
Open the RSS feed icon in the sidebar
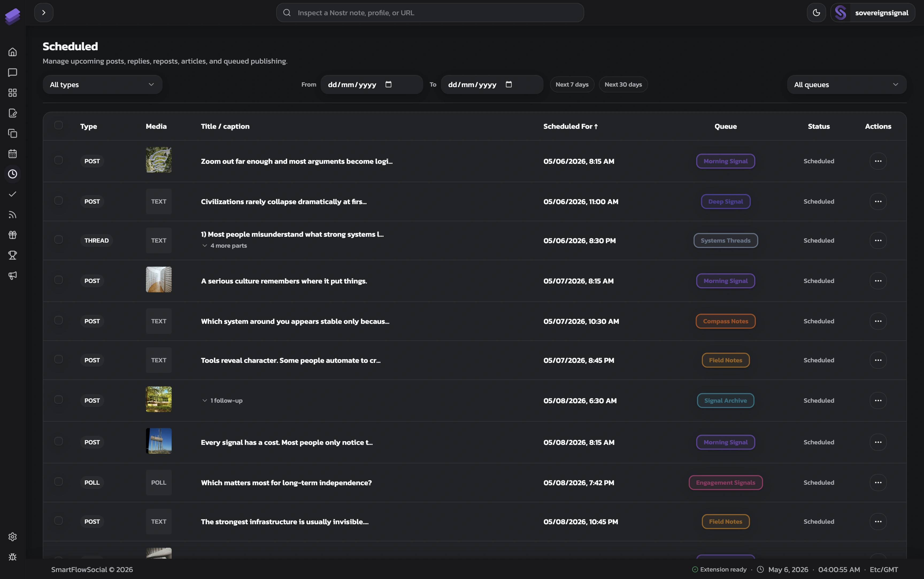pyautogui.click(x=13, y=215)
